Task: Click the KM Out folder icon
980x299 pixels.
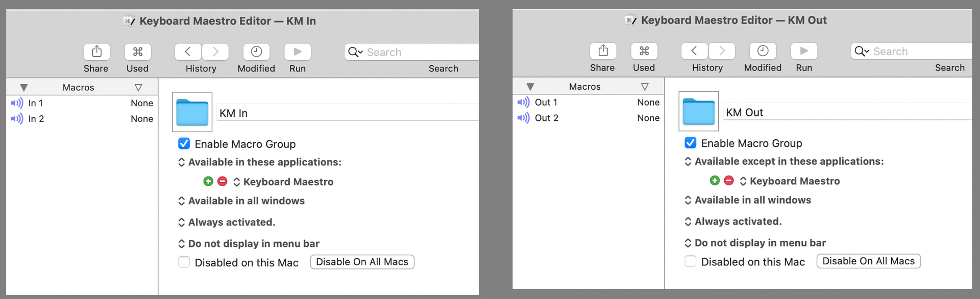Action: 699,111
